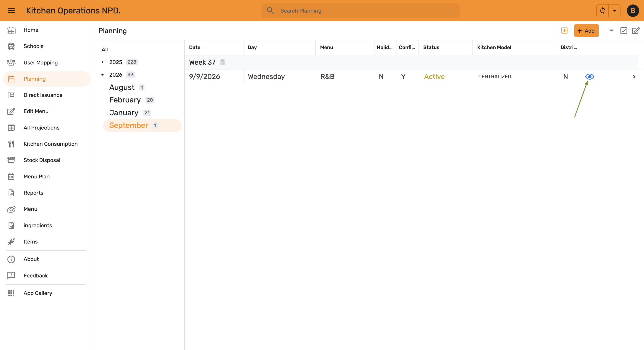Image resolution: width=644 pixels, height=350 pixels.
Task: Click the ingredients list icon
Action: coord(11,225)
